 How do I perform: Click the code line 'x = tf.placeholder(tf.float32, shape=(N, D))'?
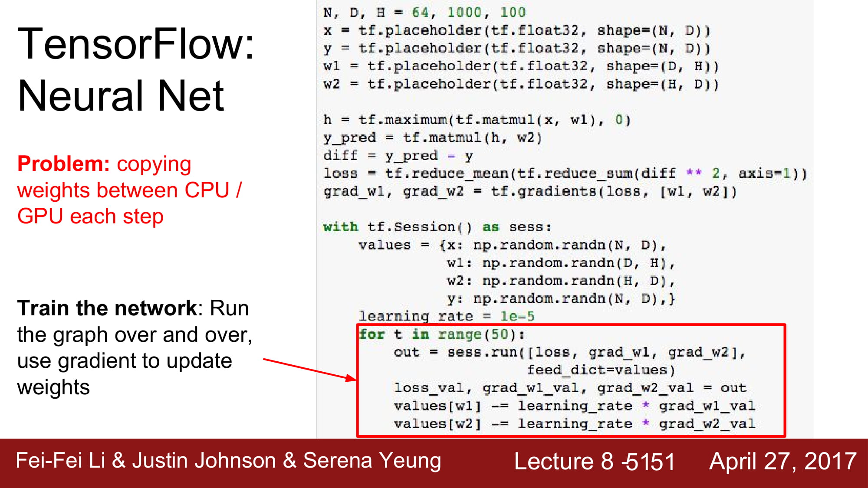(x=516, y=30)
